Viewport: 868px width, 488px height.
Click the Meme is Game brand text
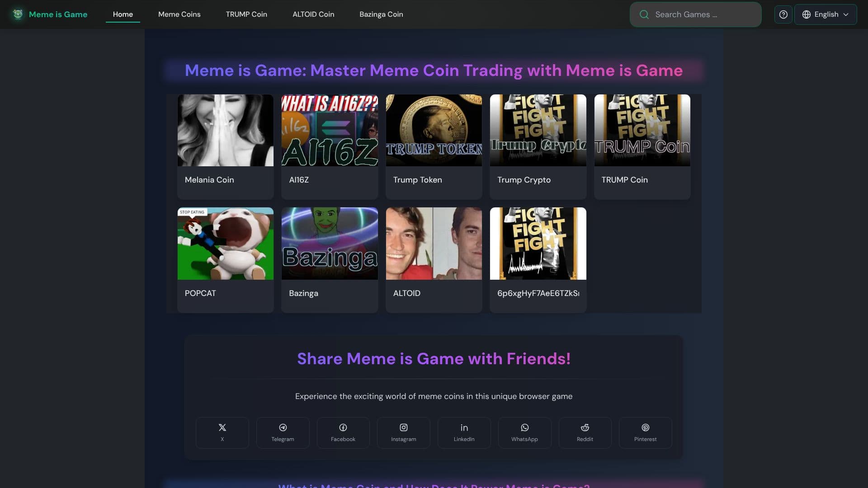(x=58, y=14)
